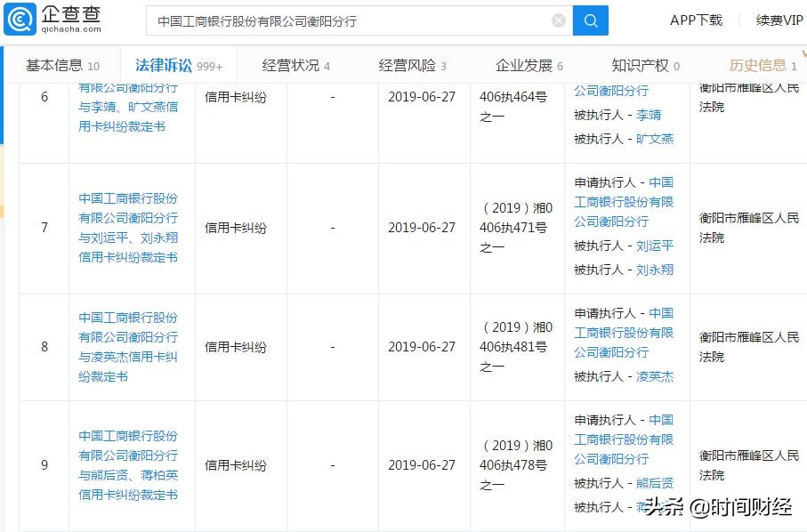Viewport: 807px width, 532px height.
Task: Open the 刘永翔 person link
Action: (655, 269)
